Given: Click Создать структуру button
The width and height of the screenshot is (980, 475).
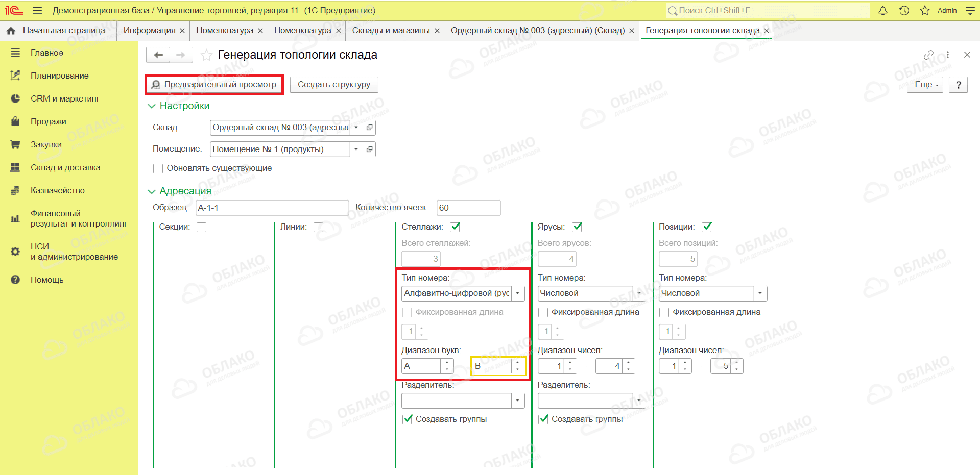Looking at the screenshot, I should point(334,85).
